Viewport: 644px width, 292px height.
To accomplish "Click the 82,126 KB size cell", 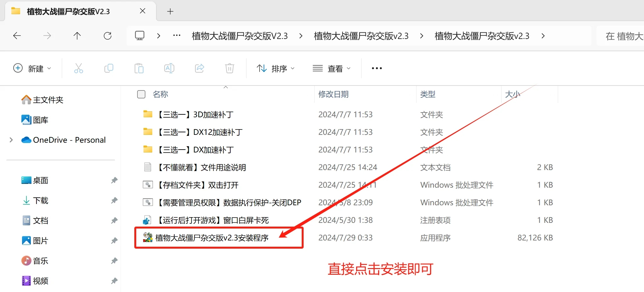I will click(535, 238).
